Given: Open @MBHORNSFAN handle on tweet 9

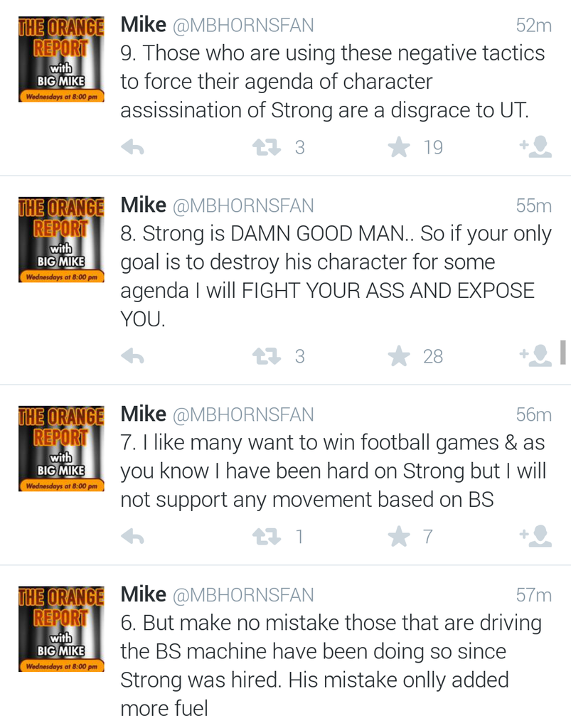Looking at the screenshot, I should point(242,26).
